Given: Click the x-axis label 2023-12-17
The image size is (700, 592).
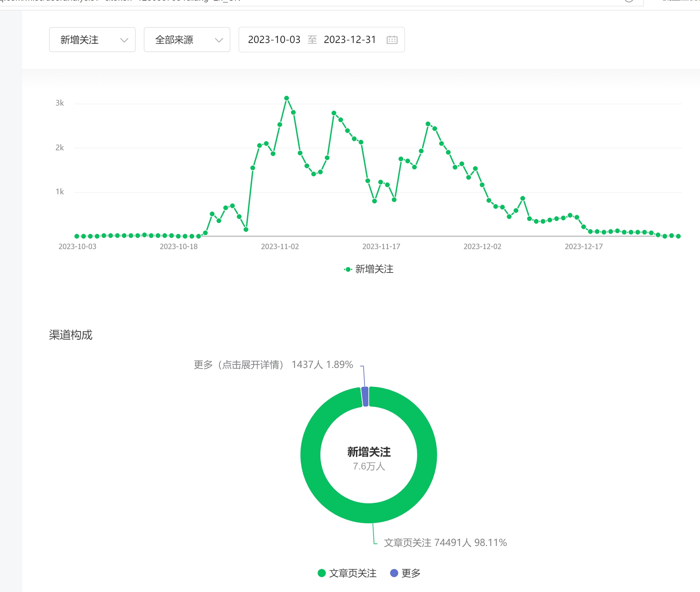Looking at the screenshot, I should click(584, 246).
